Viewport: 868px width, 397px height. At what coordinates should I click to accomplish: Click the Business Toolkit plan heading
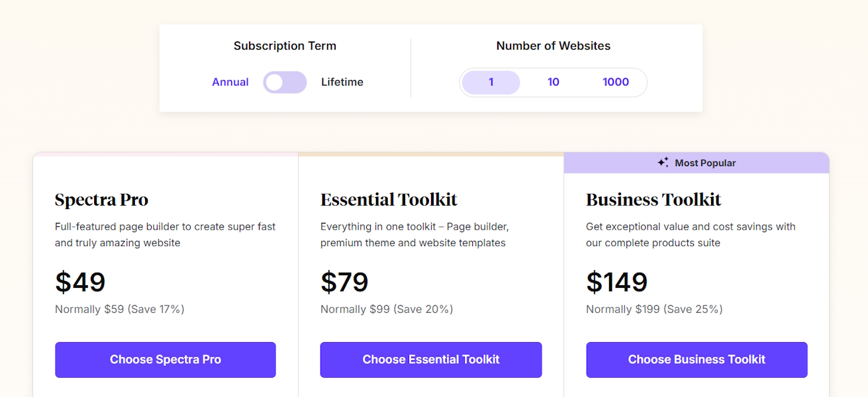[653, 199]
